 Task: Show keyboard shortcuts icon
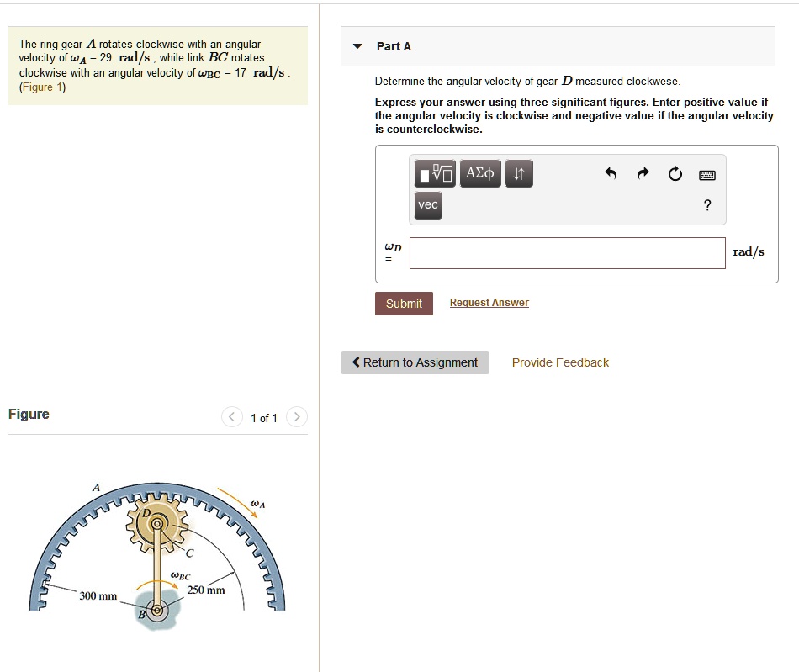point(706,175)
